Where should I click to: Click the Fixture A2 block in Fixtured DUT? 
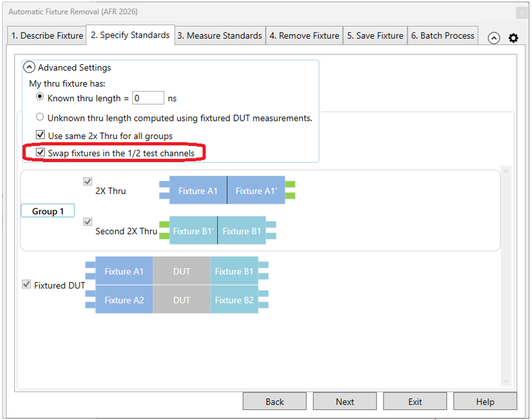pyautogui.click(x=124, y=300)
